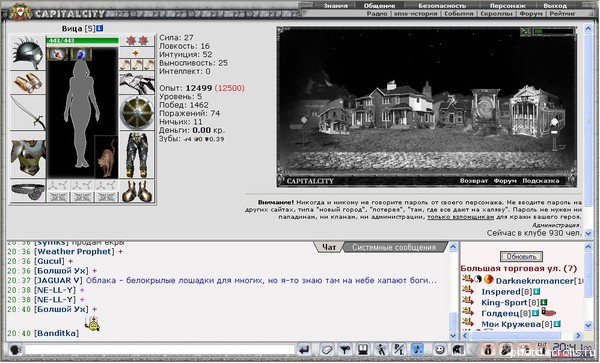Click the chest armor slot
Image resolution: width=600 pixels, height=363 pixels.
[27, 155]
